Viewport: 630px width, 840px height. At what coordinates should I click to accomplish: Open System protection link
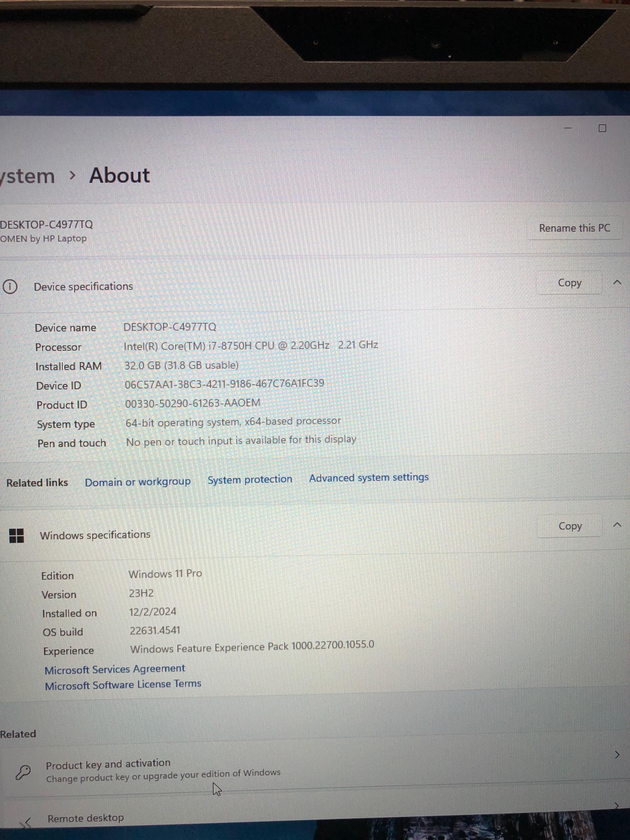250,480
